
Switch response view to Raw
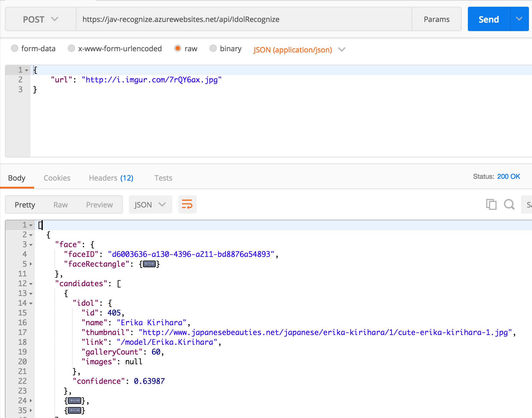coord(60,205)
